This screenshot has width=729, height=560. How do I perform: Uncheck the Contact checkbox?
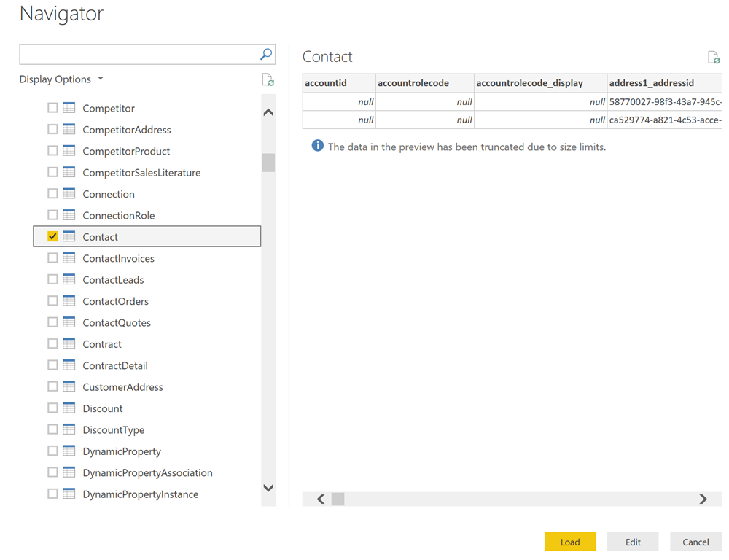(x=52, y=237)
